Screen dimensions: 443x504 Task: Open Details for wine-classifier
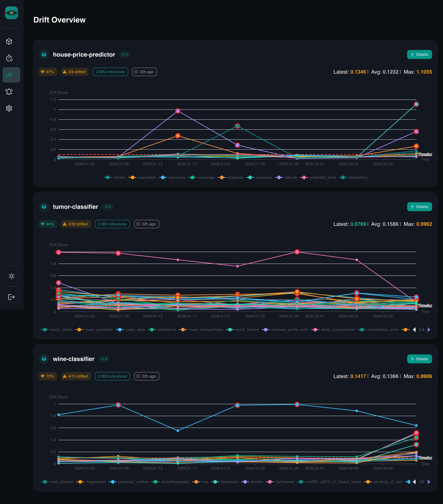click(419, 359)
